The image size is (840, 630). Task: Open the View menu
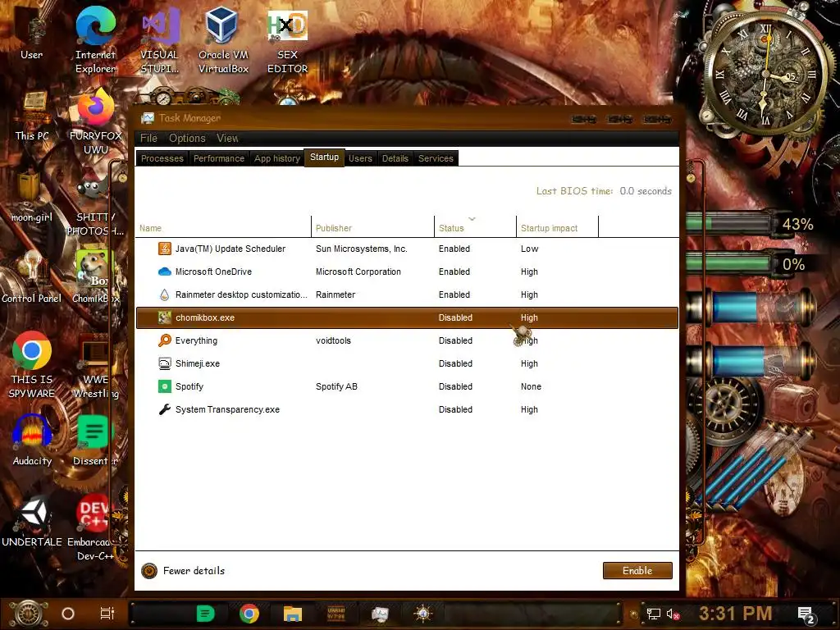(227, 138)
